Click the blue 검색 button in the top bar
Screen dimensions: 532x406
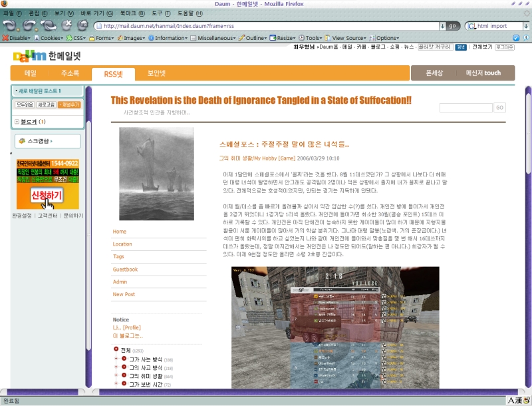tap(461, 47)
